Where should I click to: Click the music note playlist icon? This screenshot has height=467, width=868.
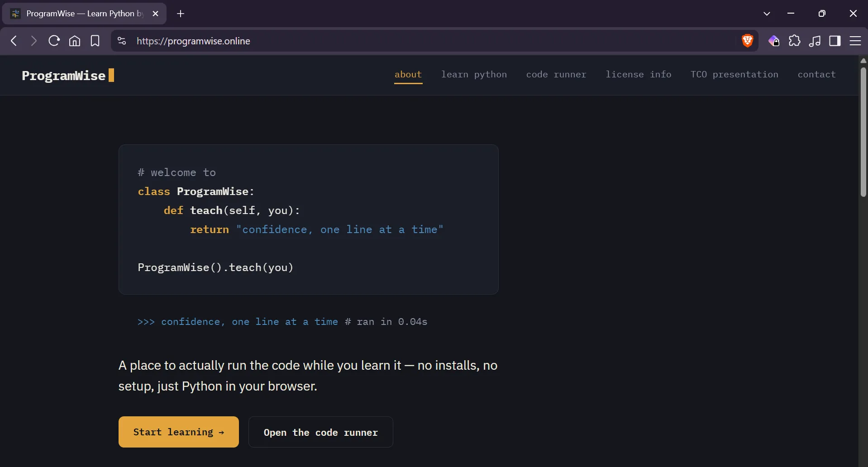click(x=815, y=41)
